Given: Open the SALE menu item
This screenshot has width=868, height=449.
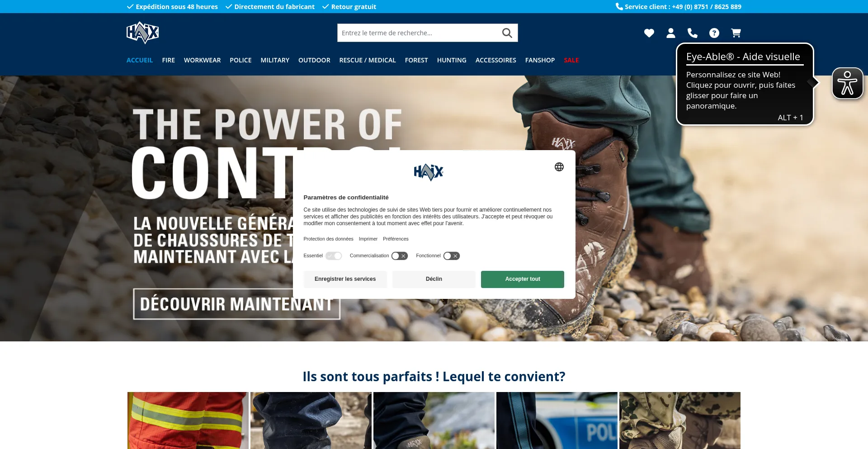Looking at the screenshot, I should pos(571,60).
